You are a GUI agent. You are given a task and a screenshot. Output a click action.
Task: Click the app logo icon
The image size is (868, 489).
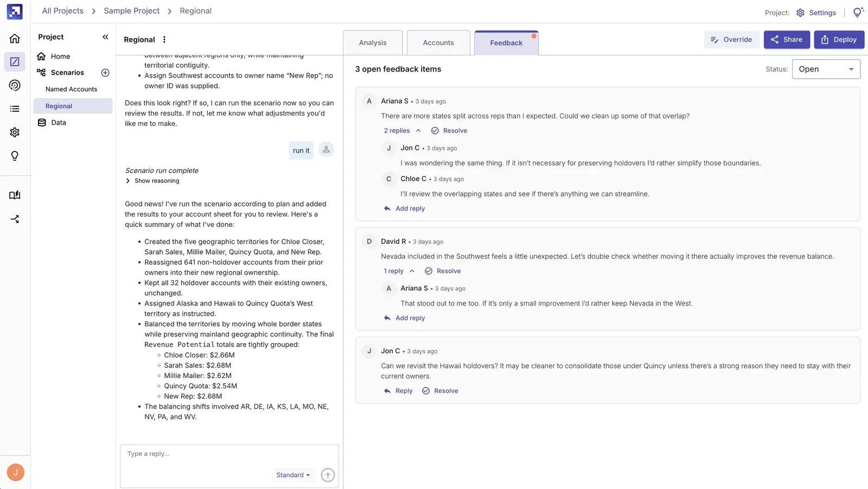(15, 11)
